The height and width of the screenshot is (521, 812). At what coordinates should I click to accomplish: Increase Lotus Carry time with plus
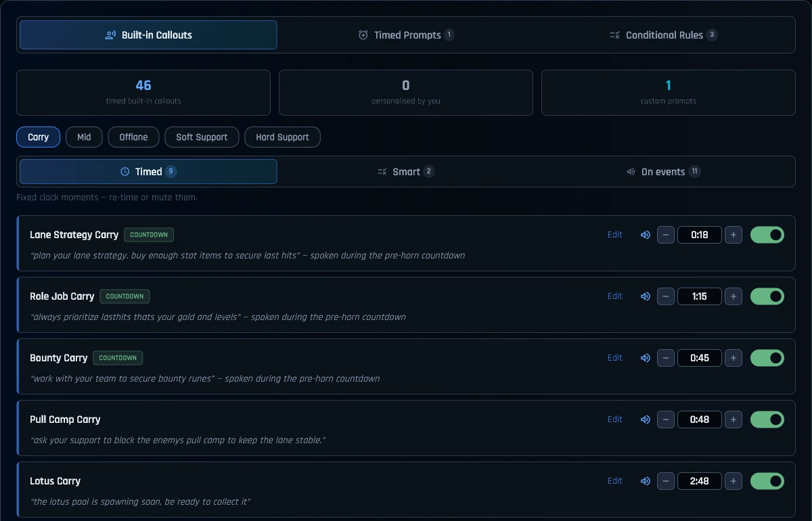[734, 481]
